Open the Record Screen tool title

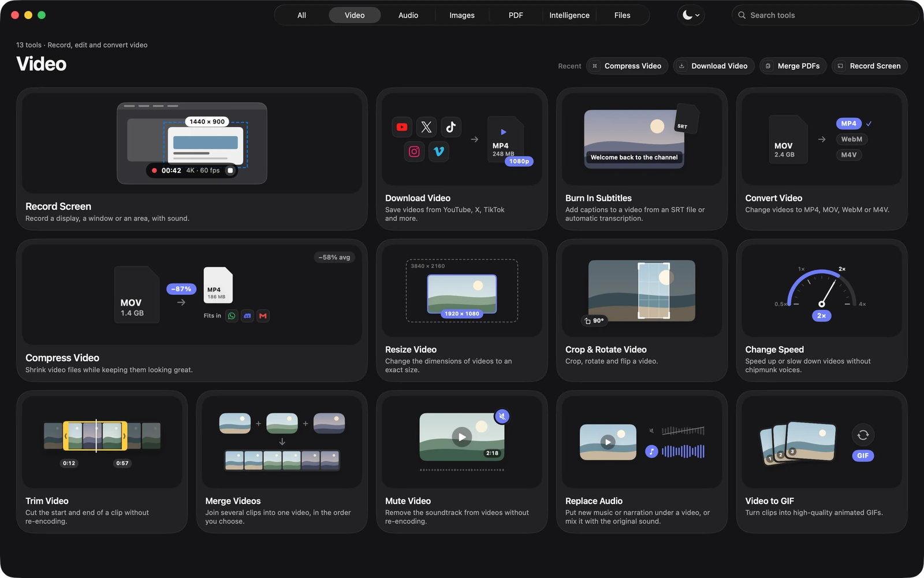[x=58, y=206]
